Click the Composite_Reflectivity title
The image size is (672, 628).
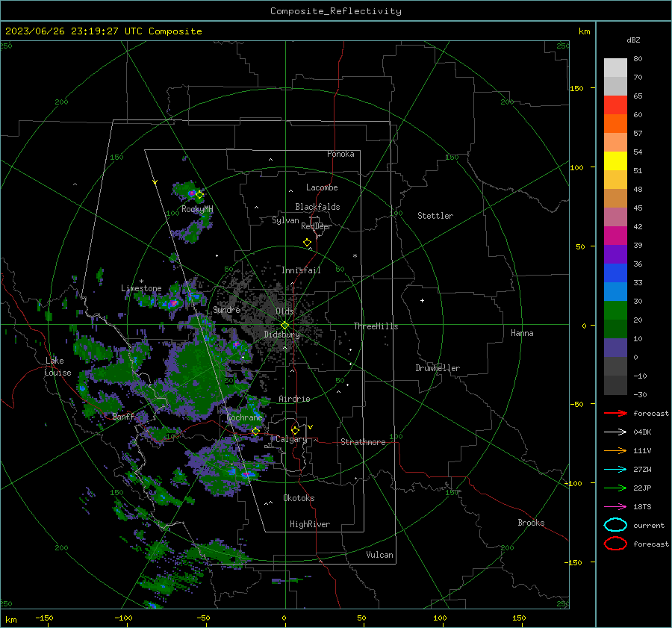click(x=336, y=11)
